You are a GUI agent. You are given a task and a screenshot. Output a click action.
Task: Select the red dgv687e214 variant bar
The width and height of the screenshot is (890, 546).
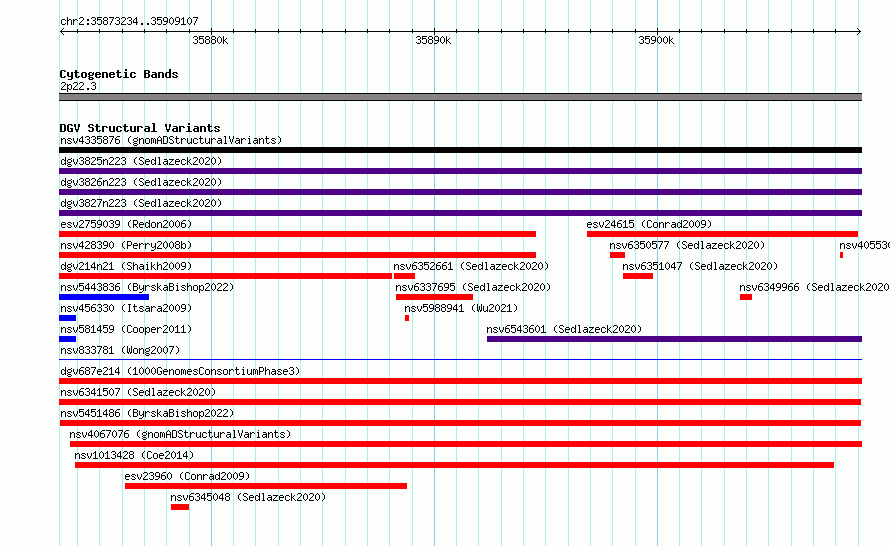click(460, 381)
